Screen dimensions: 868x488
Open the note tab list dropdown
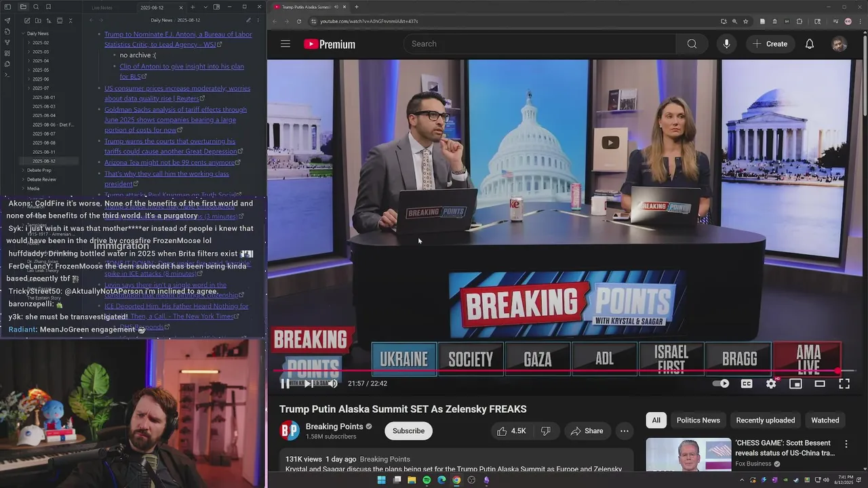(204, 7)
